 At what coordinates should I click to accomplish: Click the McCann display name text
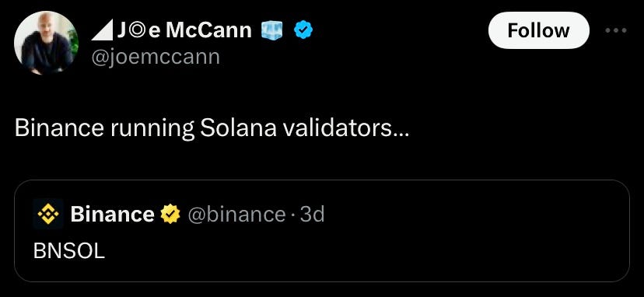(x=208, y=30)
